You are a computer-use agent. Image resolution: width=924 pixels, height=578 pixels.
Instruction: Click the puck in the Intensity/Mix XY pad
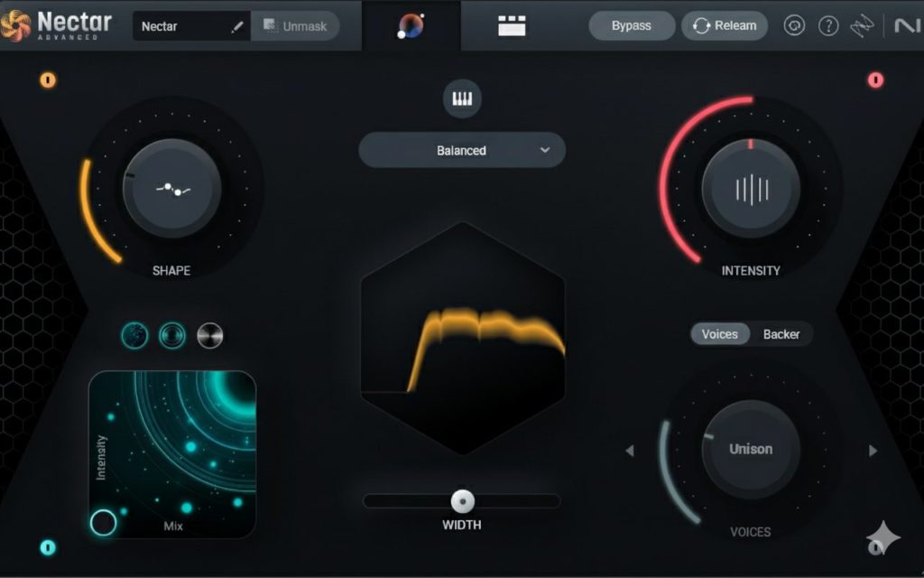104,522
